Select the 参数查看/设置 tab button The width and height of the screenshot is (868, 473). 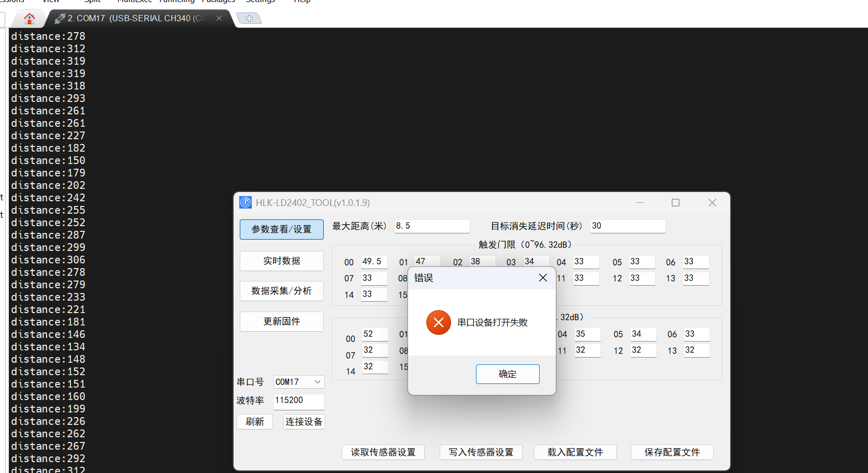point(282,229)
